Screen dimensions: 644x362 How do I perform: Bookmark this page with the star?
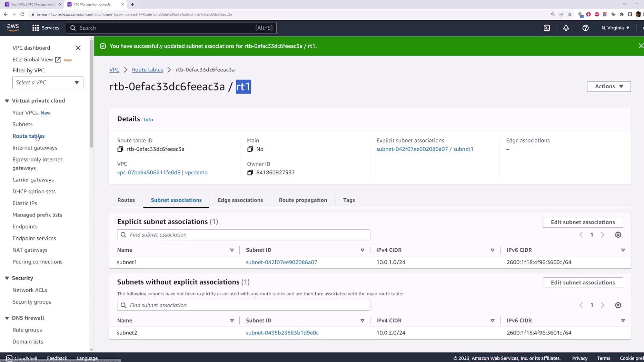pyautogui.click(x=570, y=14)
